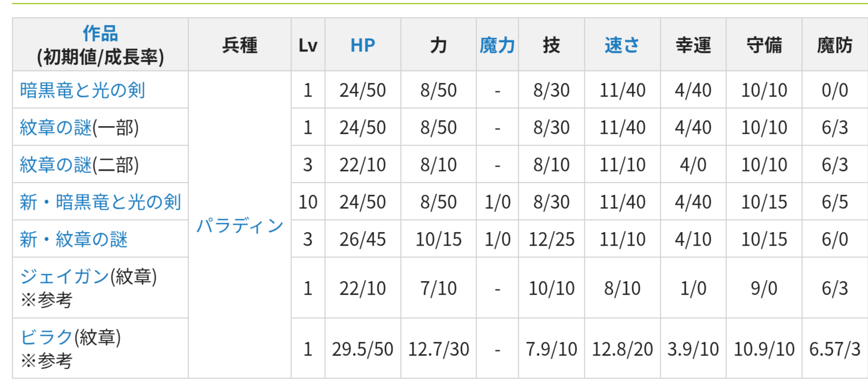This screenshot has width=868, height=385.
Task: Select the 兵種 column header
Action: [x=240, y=45]
